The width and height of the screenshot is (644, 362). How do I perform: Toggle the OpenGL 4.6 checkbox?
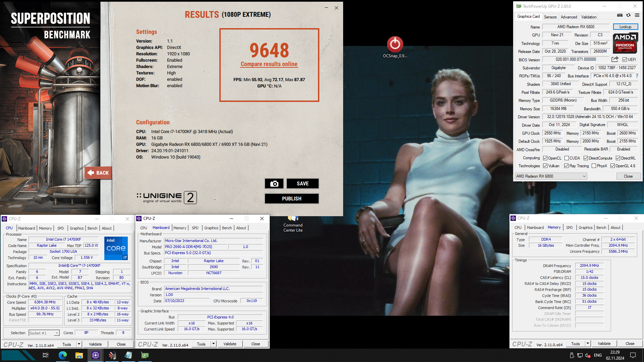click(x=612, y=166)
